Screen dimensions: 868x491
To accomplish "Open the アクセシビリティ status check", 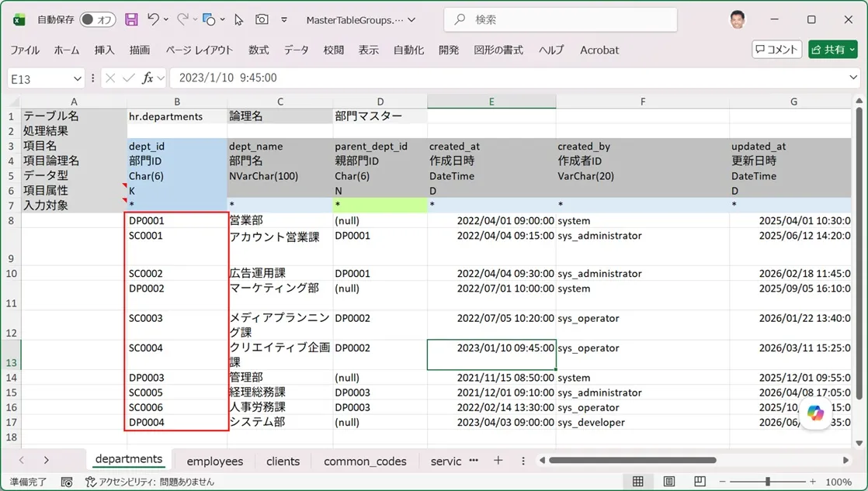I will [150, 482].
